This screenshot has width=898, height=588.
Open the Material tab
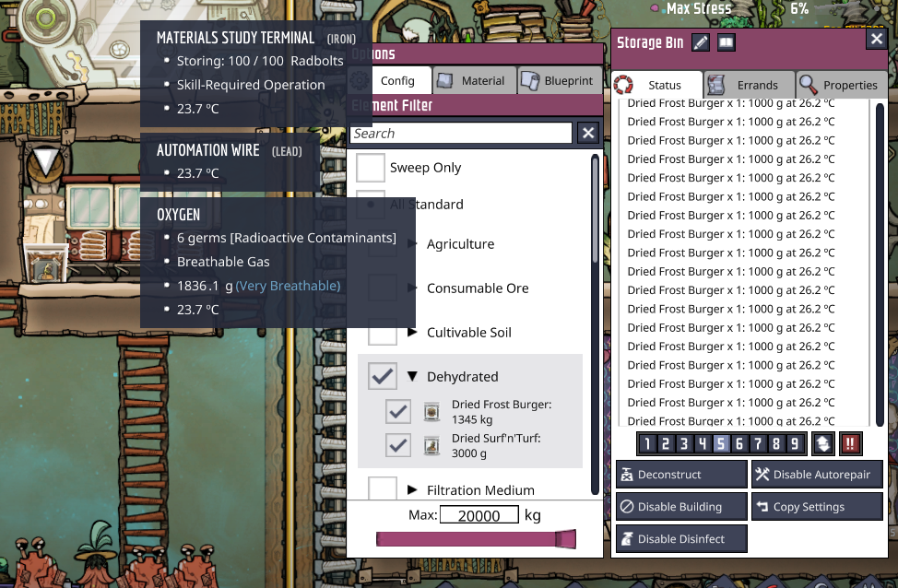[x=474, y=80]
